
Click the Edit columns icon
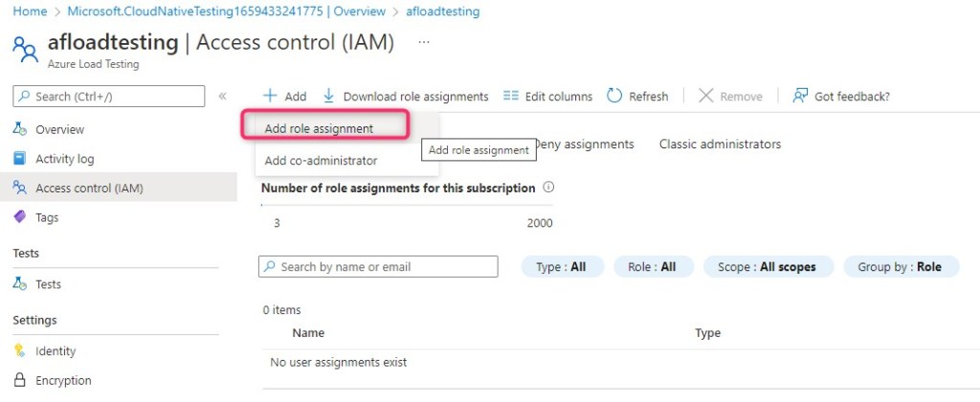(511, 96)
